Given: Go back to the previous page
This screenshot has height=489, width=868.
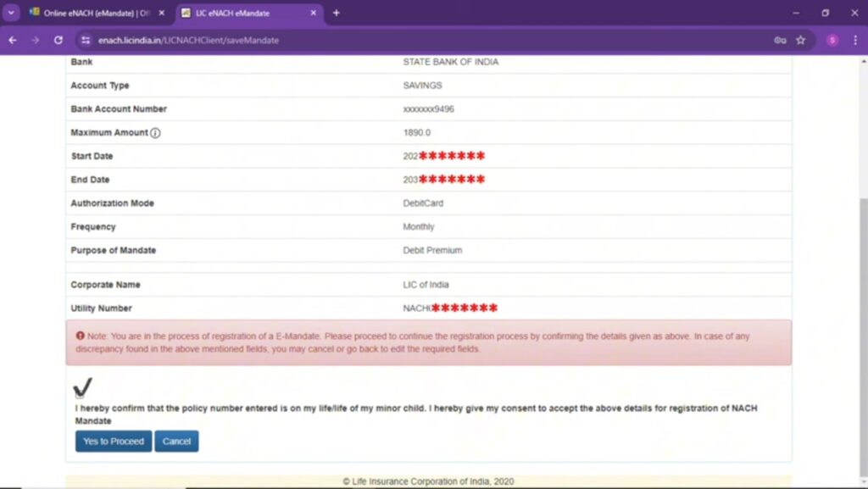Looking at the screenshot, I should point(13,41).
